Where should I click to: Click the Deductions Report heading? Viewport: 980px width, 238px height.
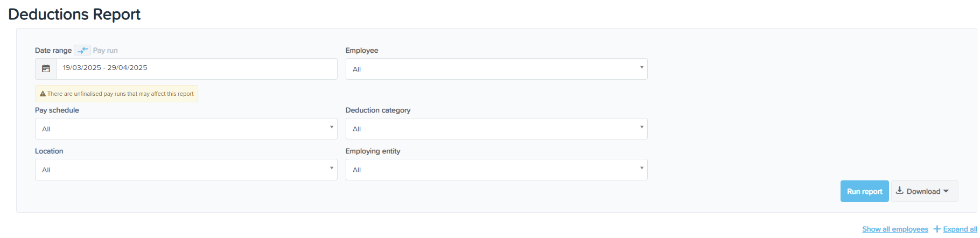pos(74,15)
